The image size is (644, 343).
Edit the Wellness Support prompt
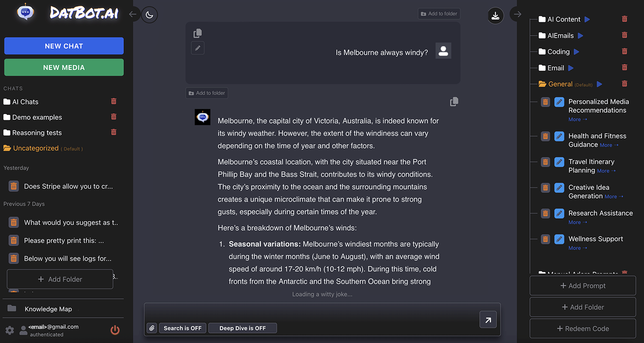559,239
